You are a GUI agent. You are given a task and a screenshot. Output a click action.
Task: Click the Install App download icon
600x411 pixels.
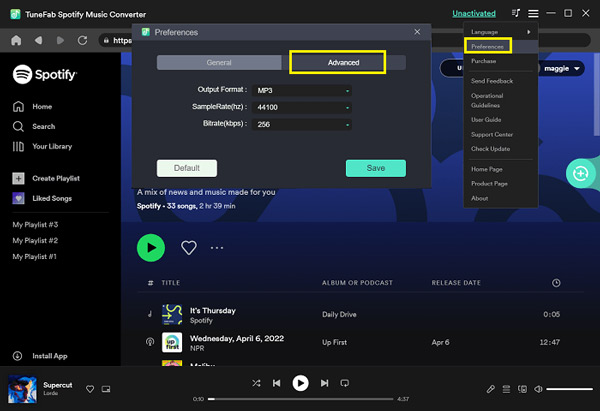17,356
